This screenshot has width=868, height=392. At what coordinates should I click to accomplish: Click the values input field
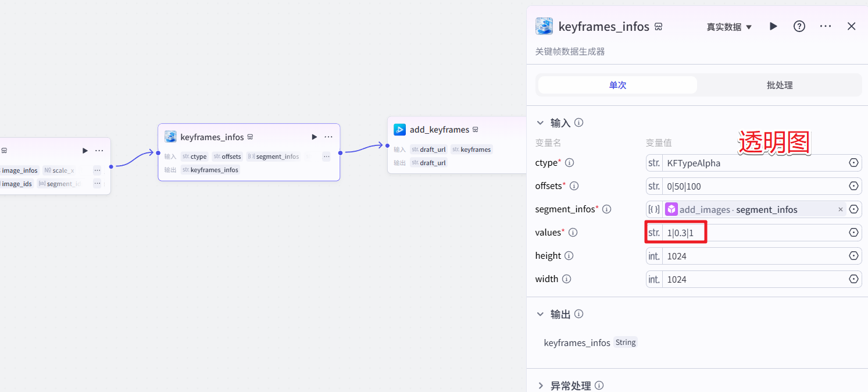pyautogui.click(x=756, y=233)
